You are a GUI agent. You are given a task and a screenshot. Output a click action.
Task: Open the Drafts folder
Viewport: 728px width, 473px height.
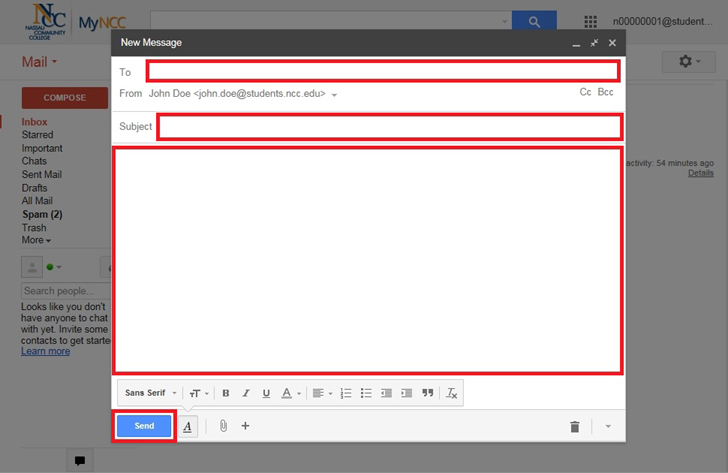tap(34, 188)
